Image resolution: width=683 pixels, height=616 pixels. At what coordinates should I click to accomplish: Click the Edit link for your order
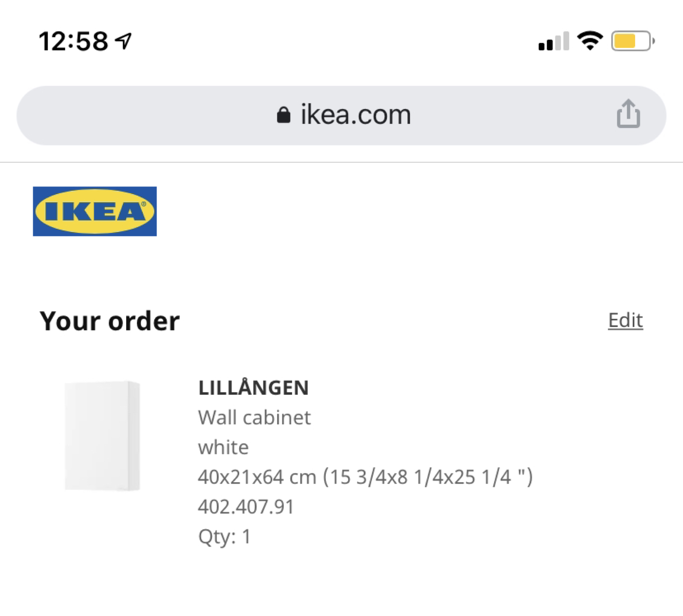tap(625, 320)
